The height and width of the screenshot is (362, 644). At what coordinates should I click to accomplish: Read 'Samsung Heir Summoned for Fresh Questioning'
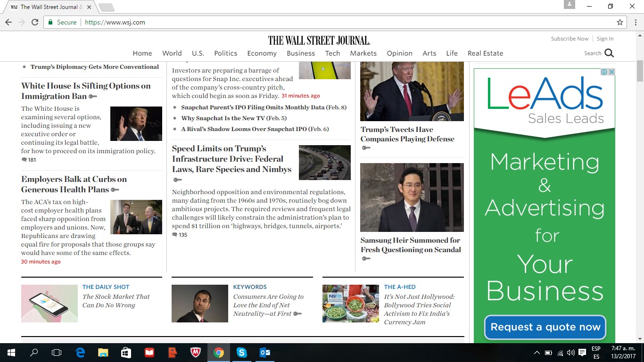(411, 245)
